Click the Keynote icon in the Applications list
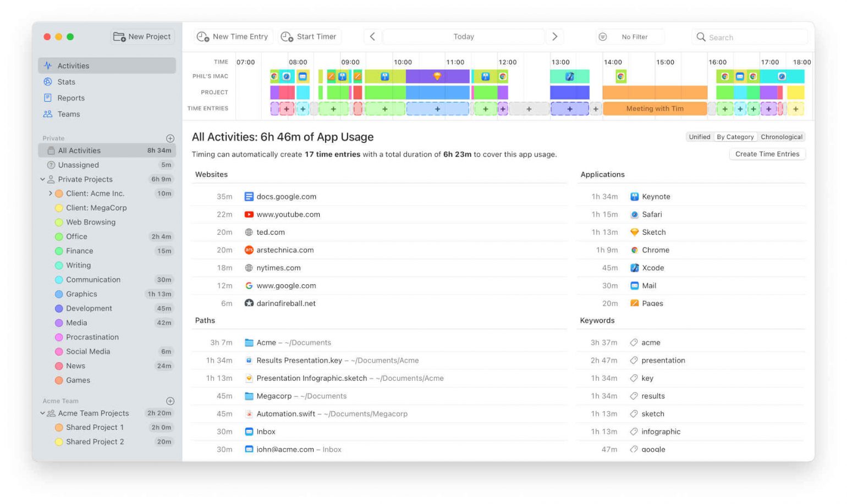The height and width of the screenshot is (504, 847). click(635, 196)
